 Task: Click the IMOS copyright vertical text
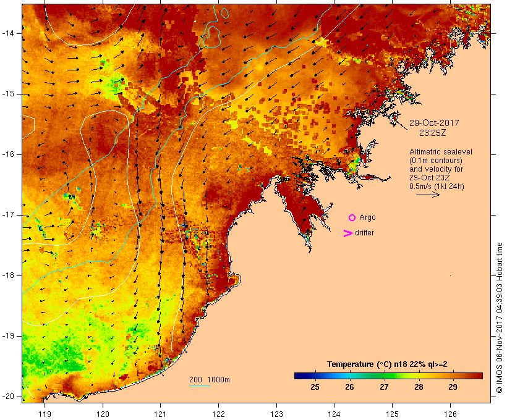499,318
